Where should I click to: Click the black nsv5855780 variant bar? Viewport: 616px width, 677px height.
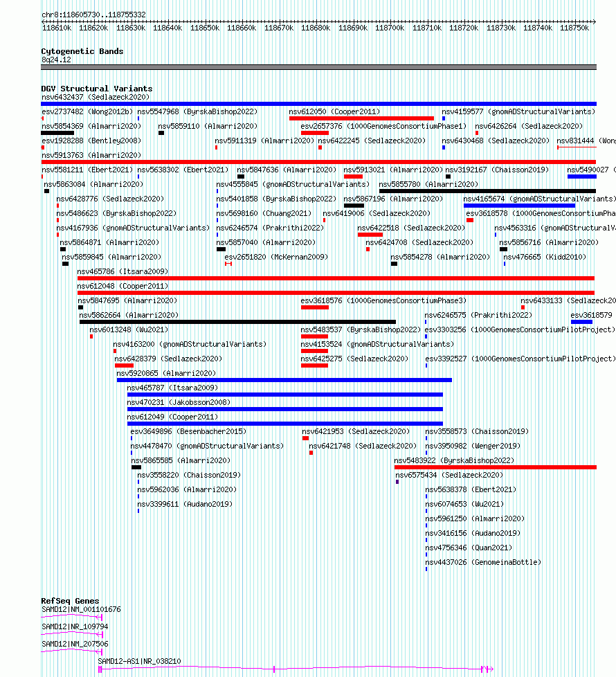tap(487, 191)
